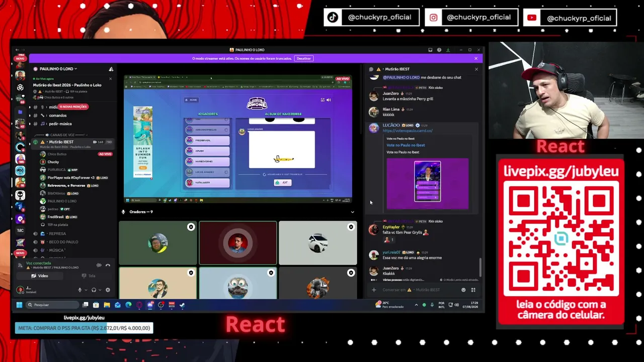Dismiss the streamer mode purple banner

pyautogui.click(x=476, y=58)
